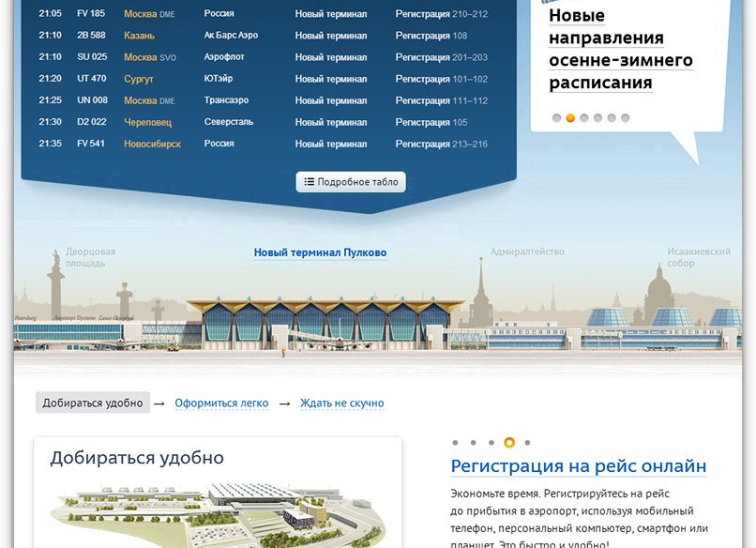Screen dimensions: 756x548
Task: Select first dot above Регистрация на рейс онлайн
Action: coord(455,442)
